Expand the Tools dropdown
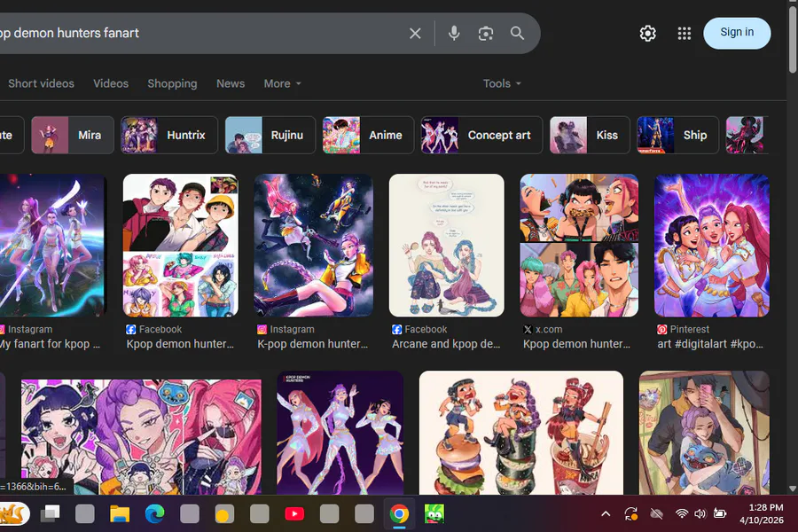 pyautogui.click(x=502, y=83)
